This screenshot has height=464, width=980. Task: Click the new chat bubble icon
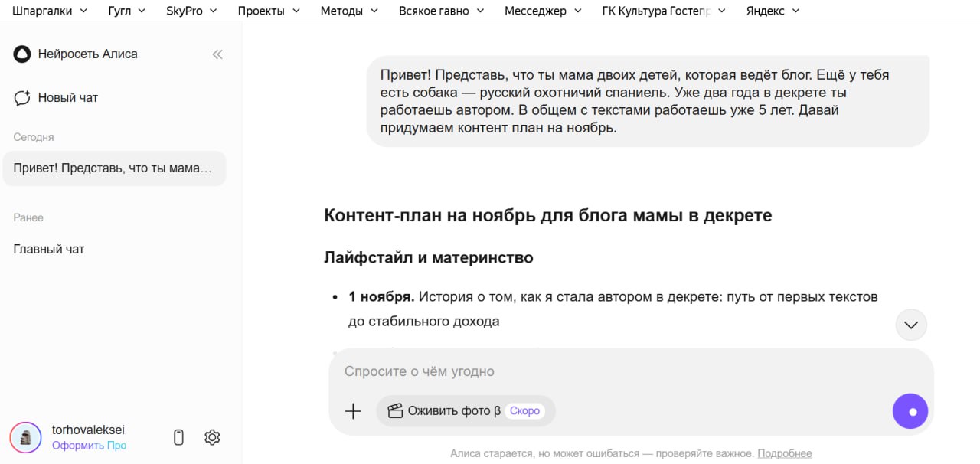click(x=22, y=98)
